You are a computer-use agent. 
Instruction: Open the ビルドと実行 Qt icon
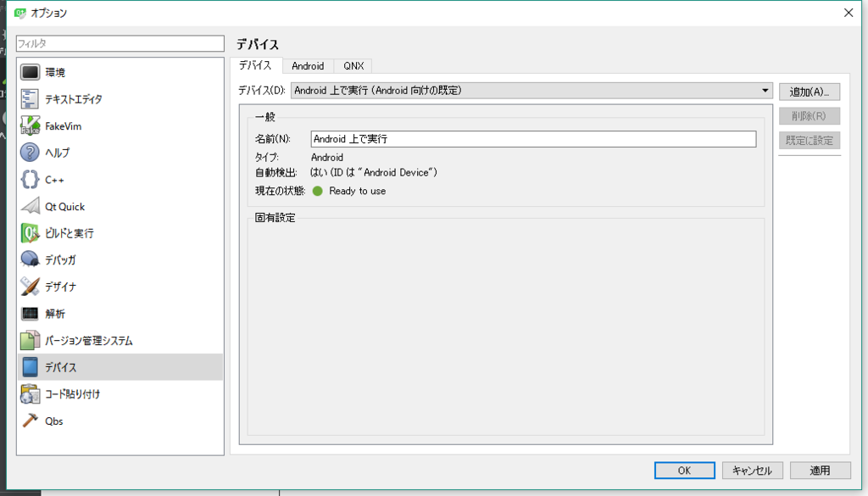30,233
